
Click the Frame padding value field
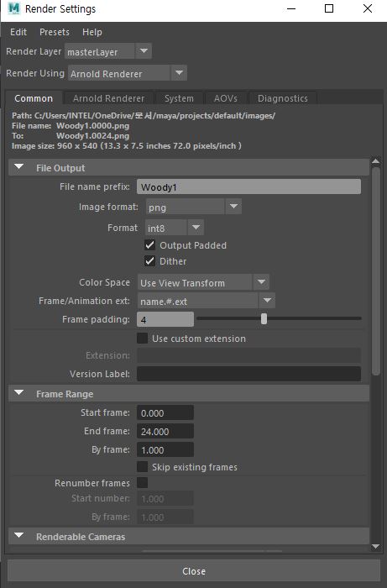point(165,319)
